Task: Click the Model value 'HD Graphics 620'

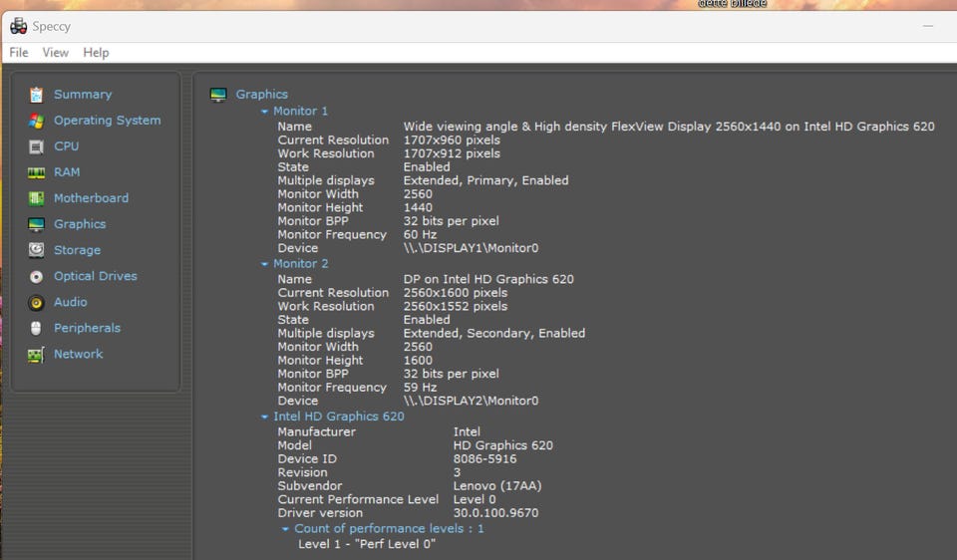Action: [x=502, y=445]
